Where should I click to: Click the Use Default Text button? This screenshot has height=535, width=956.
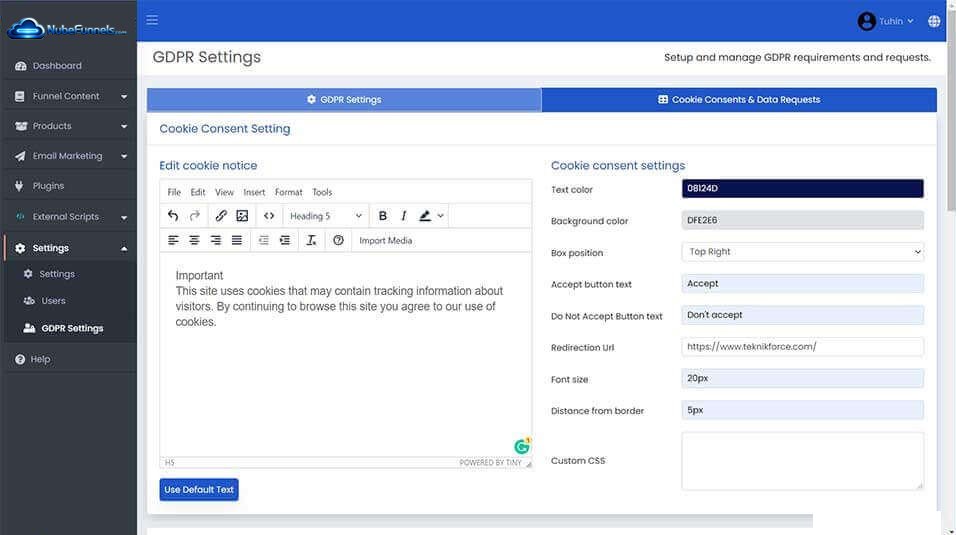(x=199, y=490)
